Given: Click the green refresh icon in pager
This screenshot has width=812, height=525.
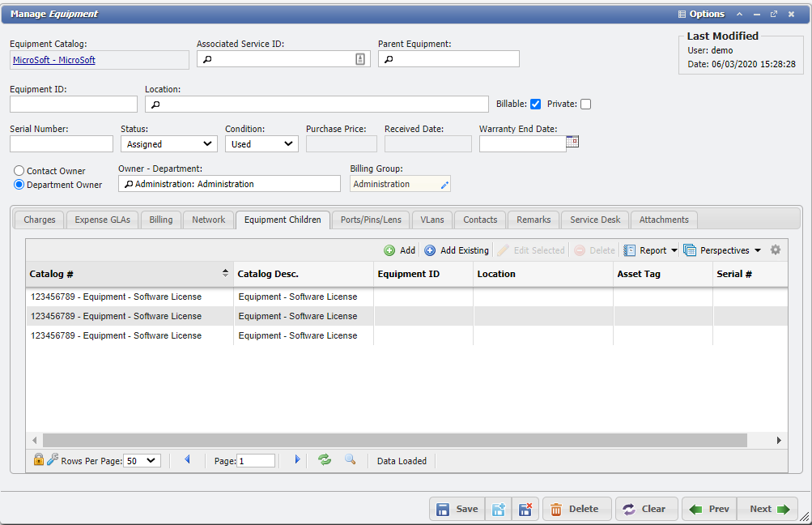Looking at the screenshot, I should (325, 459).
